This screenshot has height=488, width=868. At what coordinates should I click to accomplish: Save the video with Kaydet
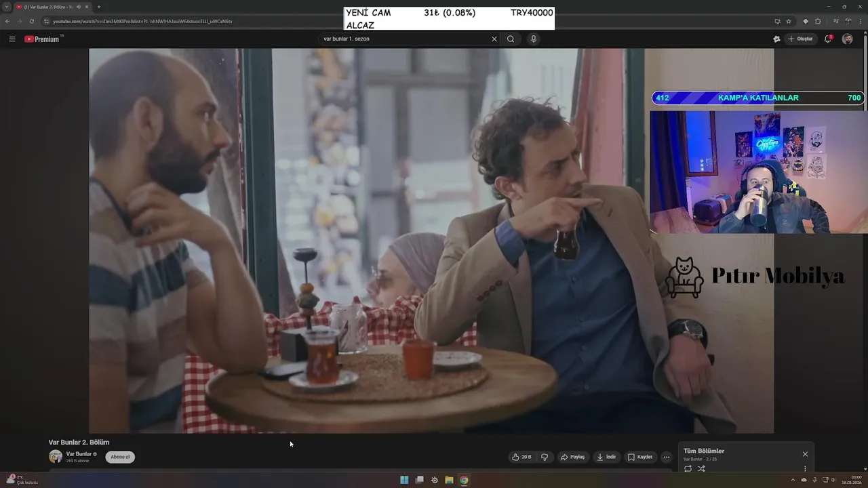click(640, 457)
